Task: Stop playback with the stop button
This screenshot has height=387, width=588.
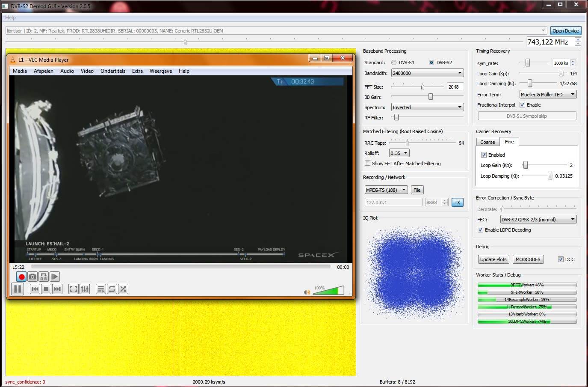Action: pyautogui.click(x=46, y=289)
